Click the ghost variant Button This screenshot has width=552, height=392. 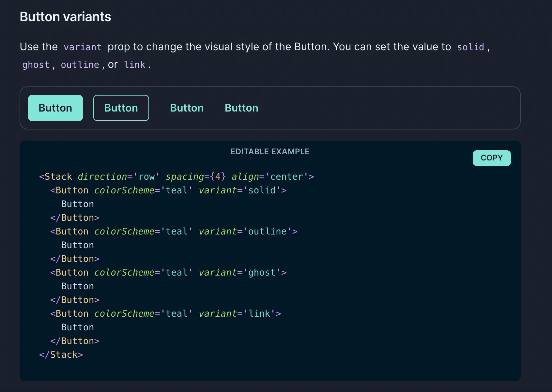point(187,108)
